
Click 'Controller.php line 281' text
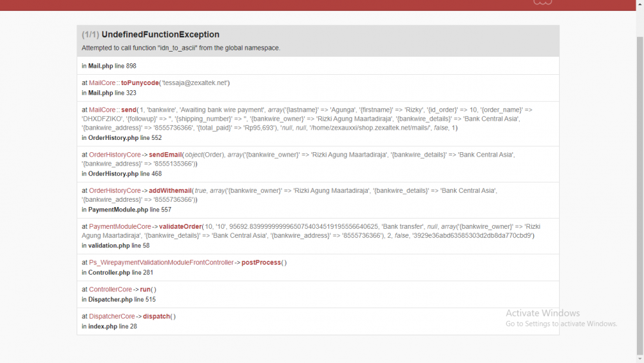pos(121,273)
